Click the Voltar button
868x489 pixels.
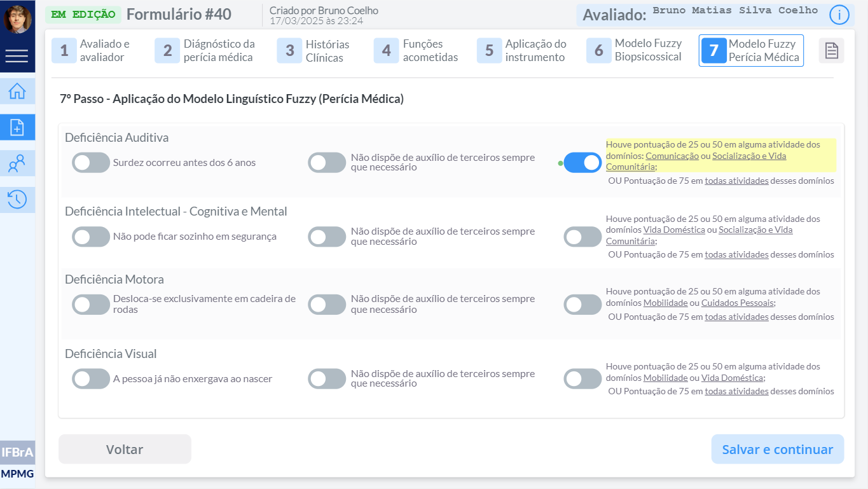click(x=125, y=450)
